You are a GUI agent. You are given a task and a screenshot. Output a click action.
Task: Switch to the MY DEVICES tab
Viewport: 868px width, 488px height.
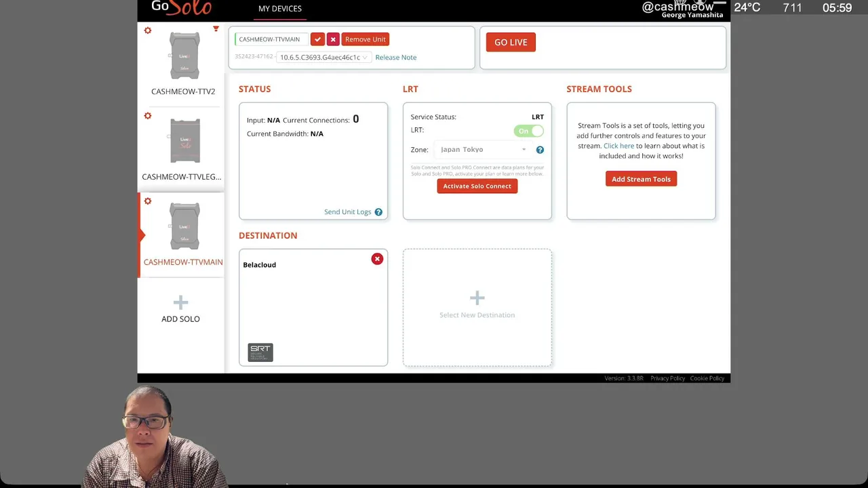point(280,8)
